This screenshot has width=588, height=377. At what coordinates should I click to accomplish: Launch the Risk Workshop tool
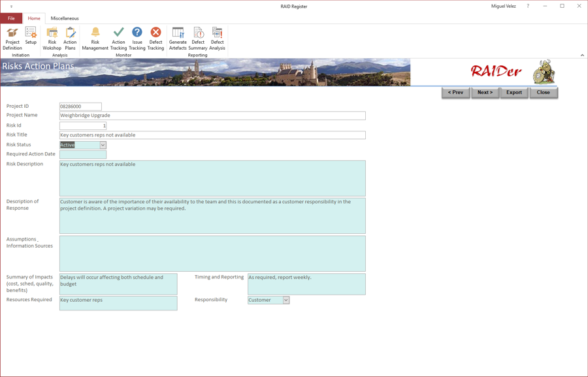(x=52, y=39)
